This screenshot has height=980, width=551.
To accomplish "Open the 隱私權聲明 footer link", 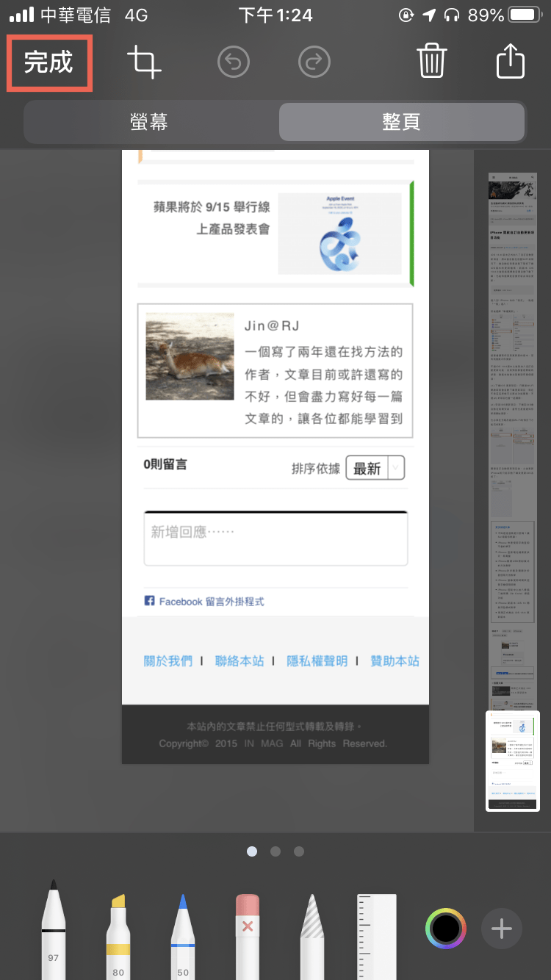I will [317, 660].
